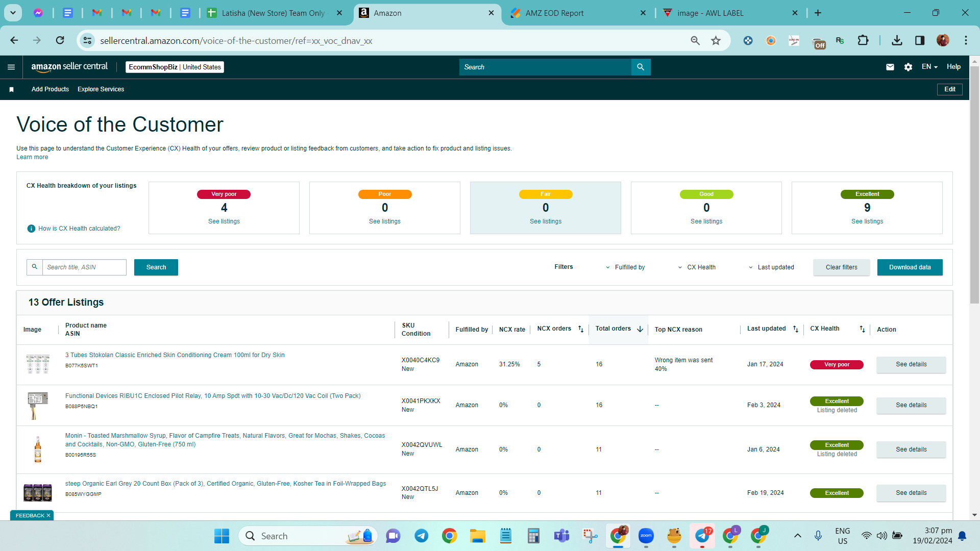Click the Windows taskbar Search box
Image resolution: width=980 pixels, height=551 pixels.
[308, 536]
